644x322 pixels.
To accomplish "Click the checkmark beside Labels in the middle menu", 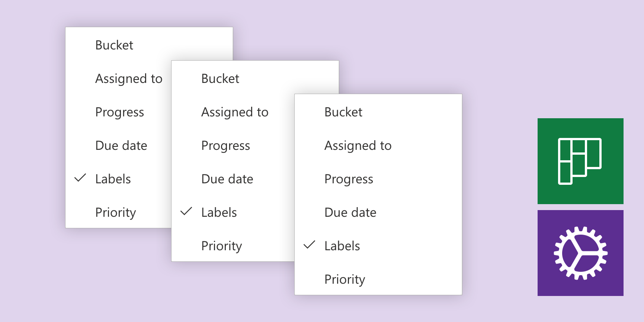I will click(186, 212).
